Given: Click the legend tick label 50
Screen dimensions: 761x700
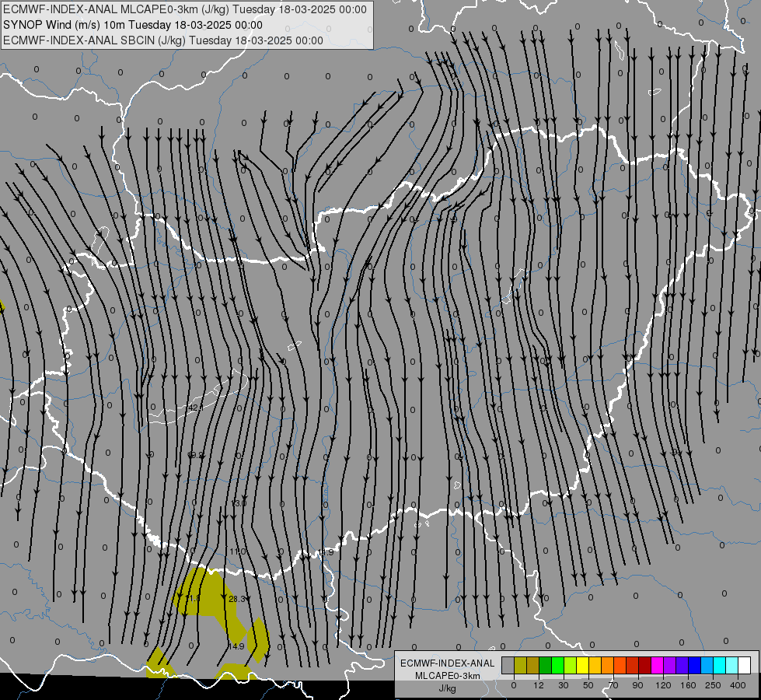Looking at the screenshot, I should click(x=588, y=685).
